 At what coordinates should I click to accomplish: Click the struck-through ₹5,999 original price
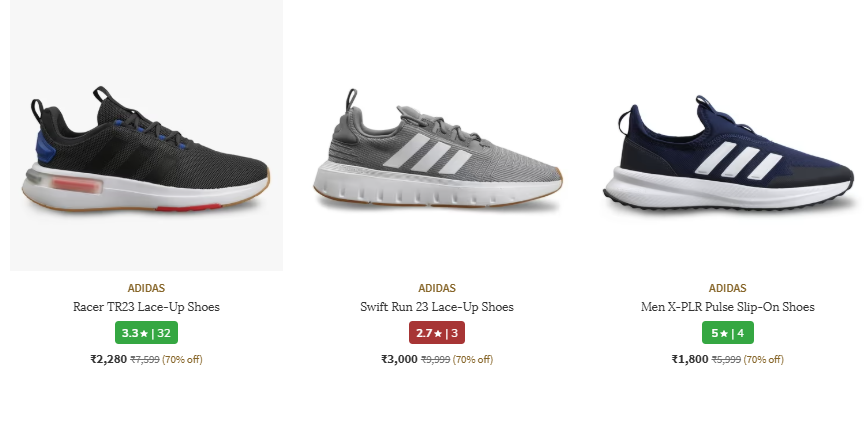click(726, 360)
